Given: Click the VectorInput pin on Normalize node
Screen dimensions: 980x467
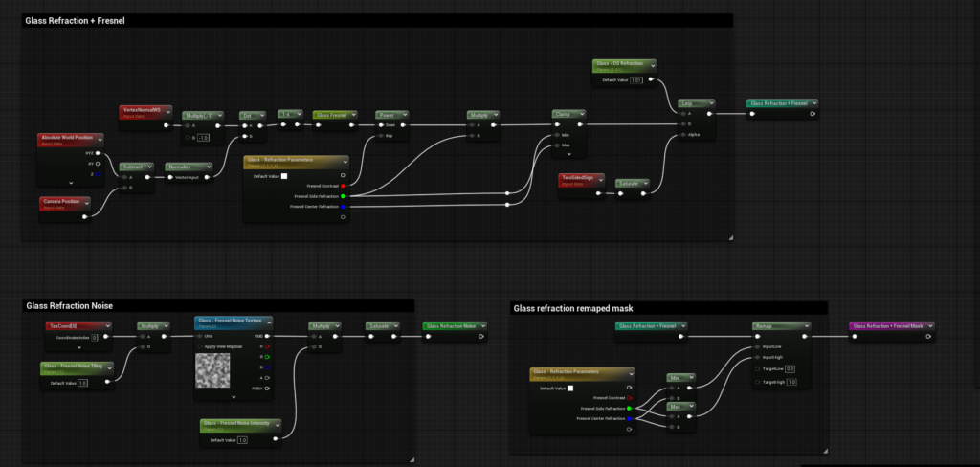Looking at the screenshot, I should [x=170, y=179].
